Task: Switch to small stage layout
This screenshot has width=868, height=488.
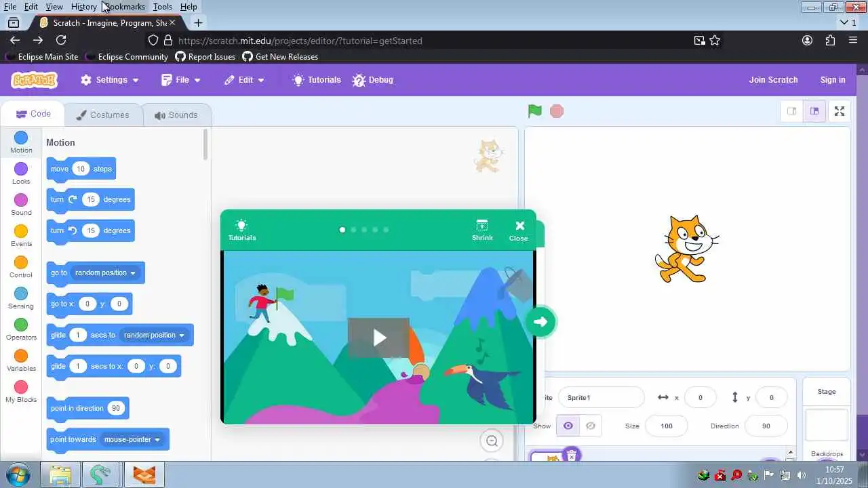Action: (791, 111)
